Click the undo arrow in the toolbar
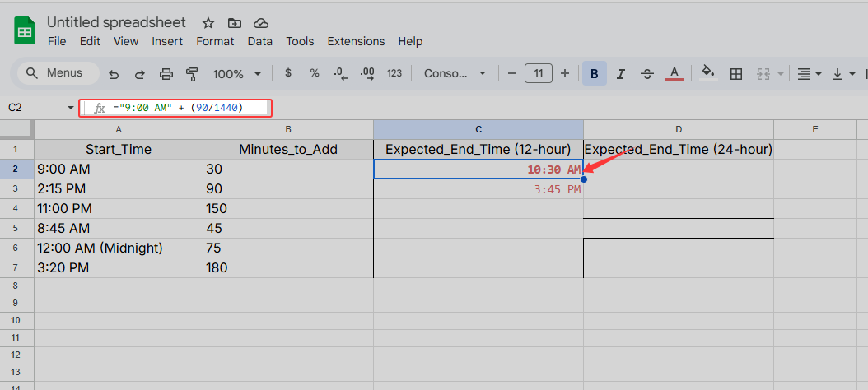This screenshot has width=868, height=390. (x=114, y=74)
